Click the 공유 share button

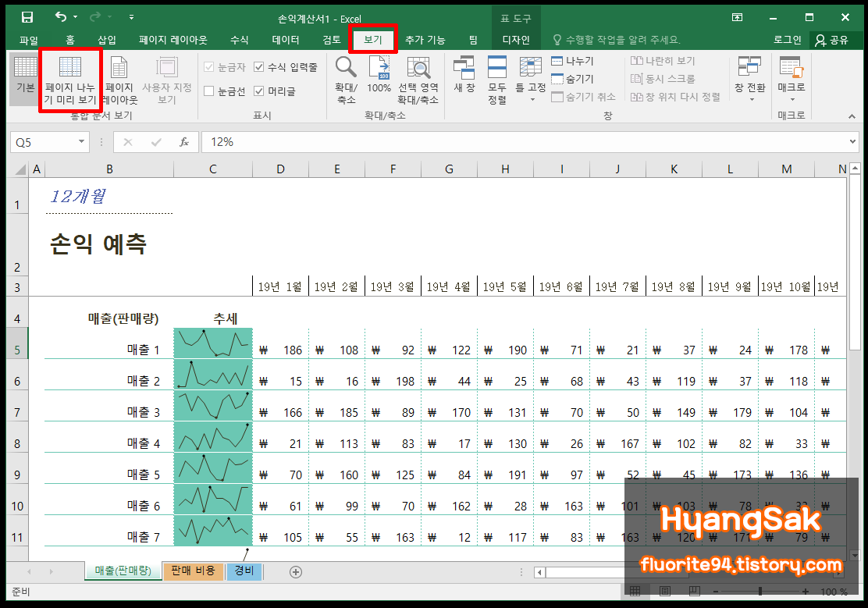coord(832,40)
